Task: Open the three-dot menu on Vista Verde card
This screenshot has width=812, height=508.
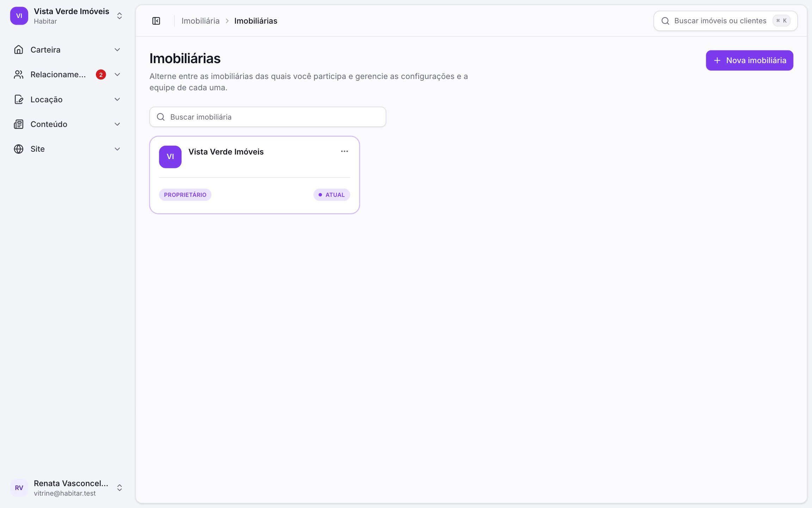Action: coord(344,151)
